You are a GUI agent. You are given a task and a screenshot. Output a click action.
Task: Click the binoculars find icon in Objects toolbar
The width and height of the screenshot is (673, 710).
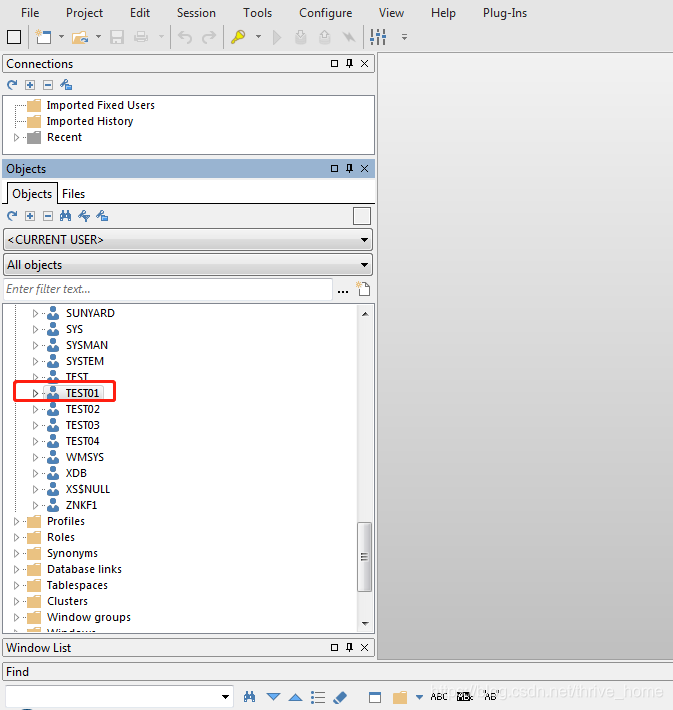tap(66, 216)
